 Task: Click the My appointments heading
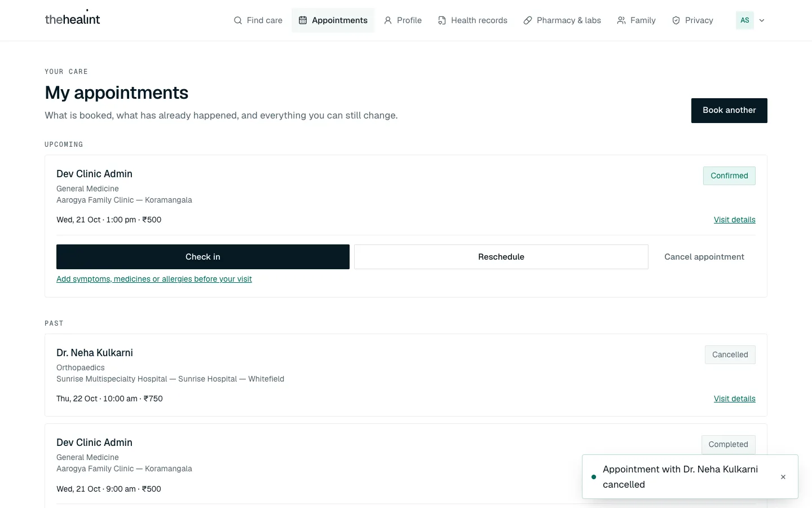coord(117,93)
